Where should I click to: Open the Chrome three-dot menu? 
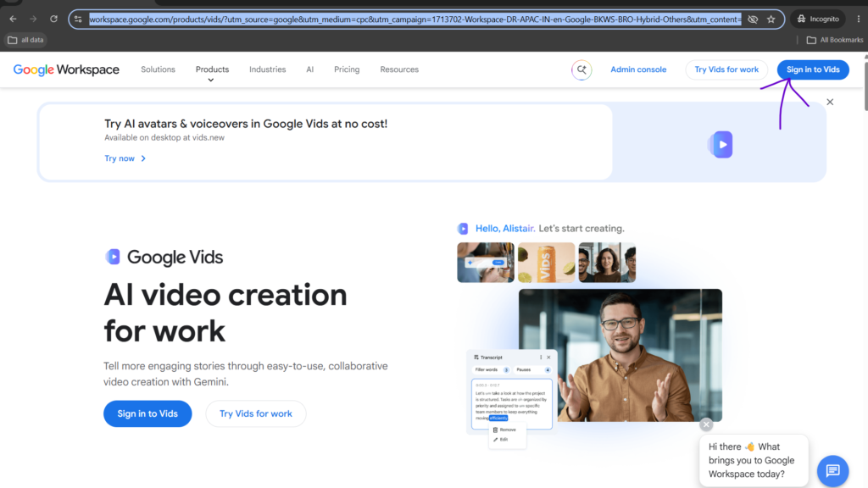point(859,19)
